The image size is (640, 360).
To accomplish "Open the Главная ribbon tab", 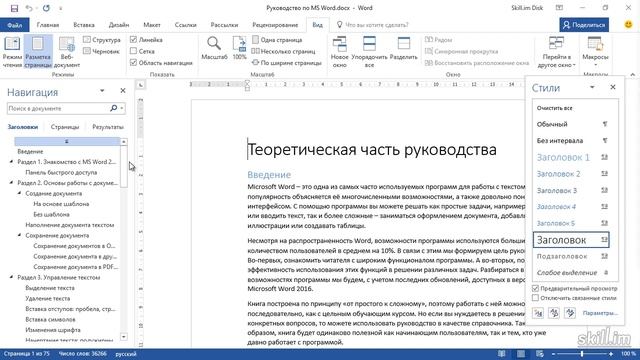I will 48,25.
